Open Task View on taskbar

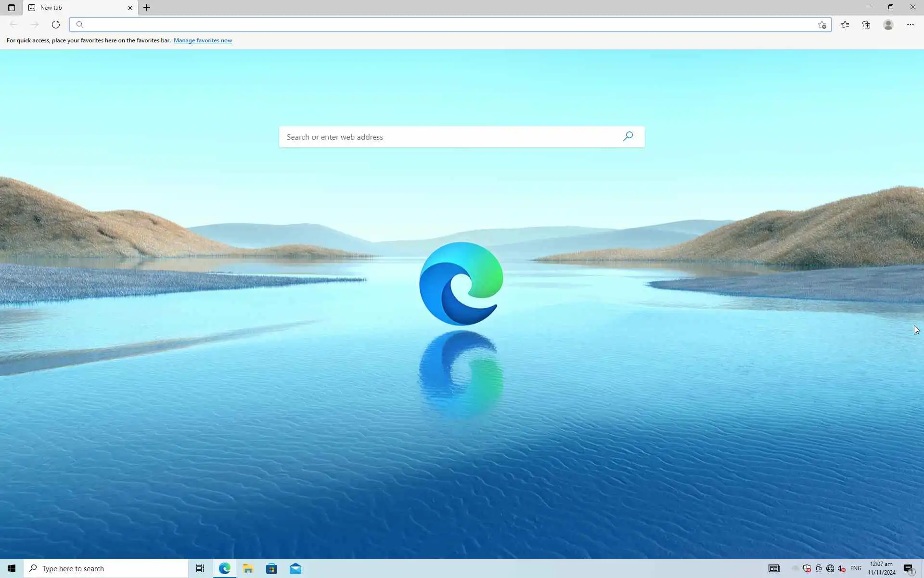point(200,568)
